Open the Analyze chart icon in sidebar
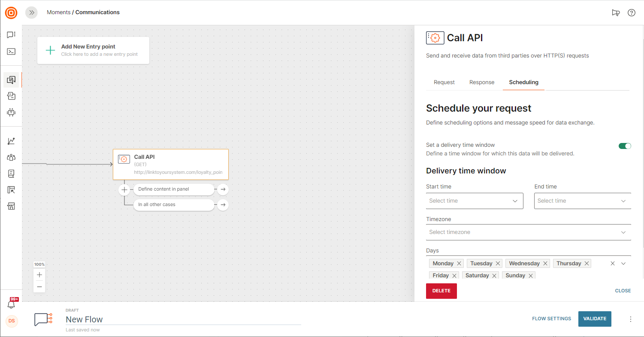The height and width of the screenshot is (337, 644). (11, 141)
